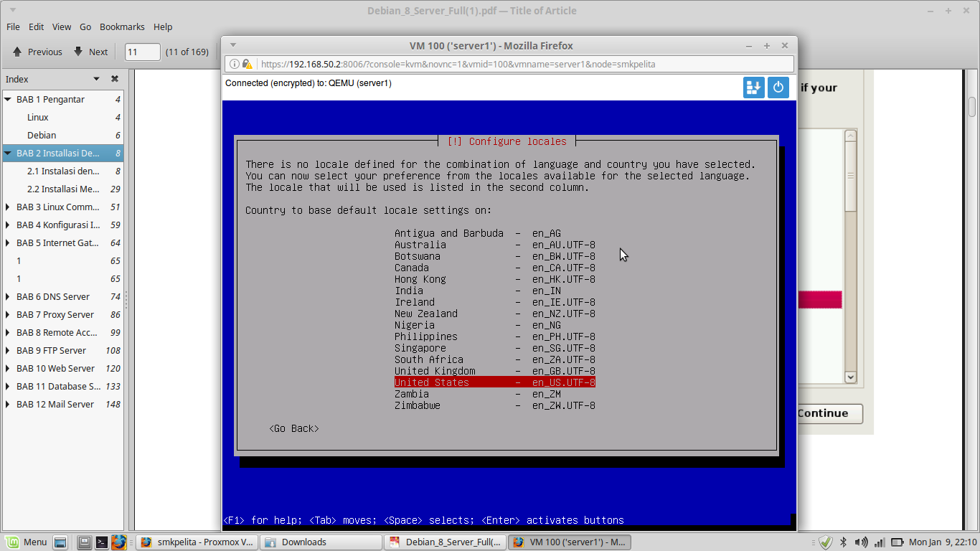Expand the BAB 7 Proxy Server node

tap(8, 314)
